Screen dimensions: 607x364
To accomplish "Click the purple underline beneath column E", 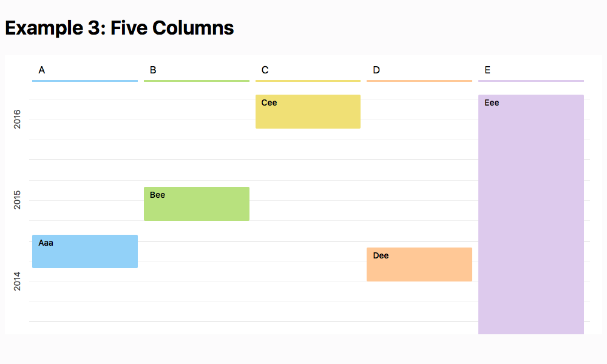I will coord(531,81).
